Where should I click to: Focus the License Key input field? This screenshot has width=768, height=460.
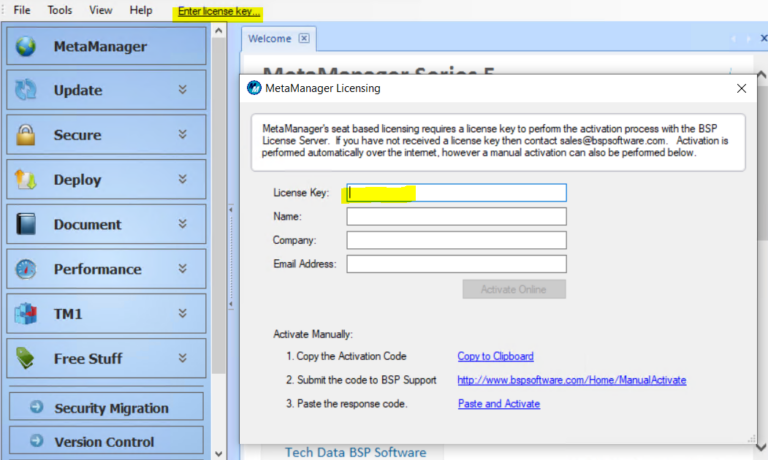tap(456, 193)
